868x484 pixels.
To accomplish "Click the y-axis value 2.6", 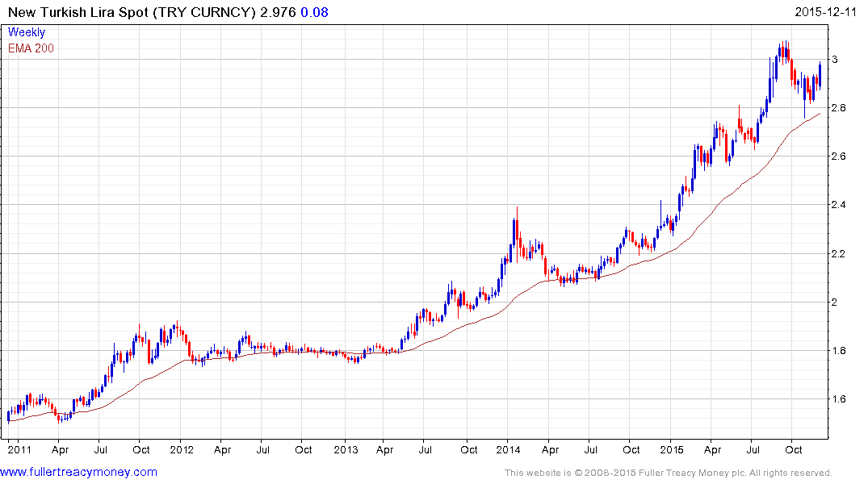I will (839, 156).
